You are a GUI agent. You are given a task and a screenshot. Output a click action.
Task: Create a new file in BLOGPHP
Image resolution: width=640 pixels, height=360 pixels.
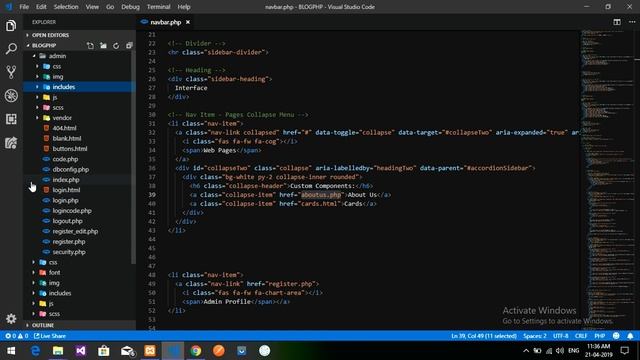point(90,46)
